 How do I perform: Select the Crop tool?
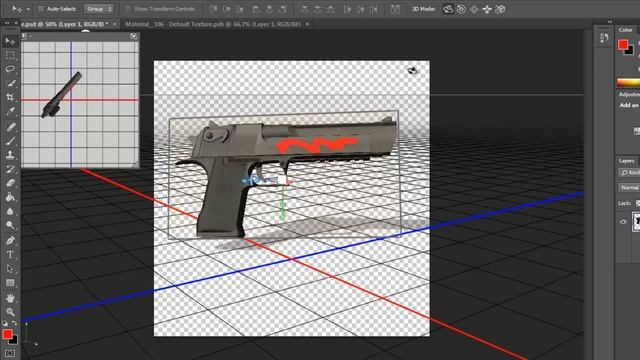10,97
